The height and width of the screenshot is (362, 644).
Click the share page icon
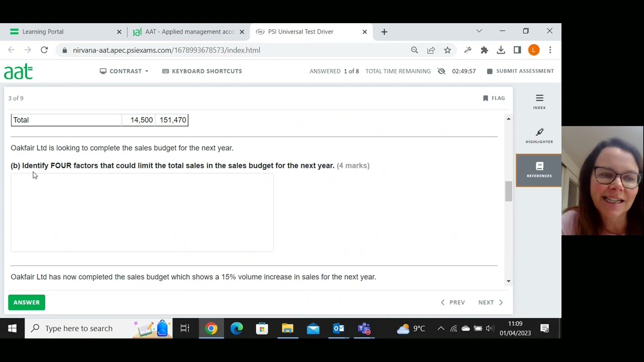pyautogui.click(x=431, y=50)
